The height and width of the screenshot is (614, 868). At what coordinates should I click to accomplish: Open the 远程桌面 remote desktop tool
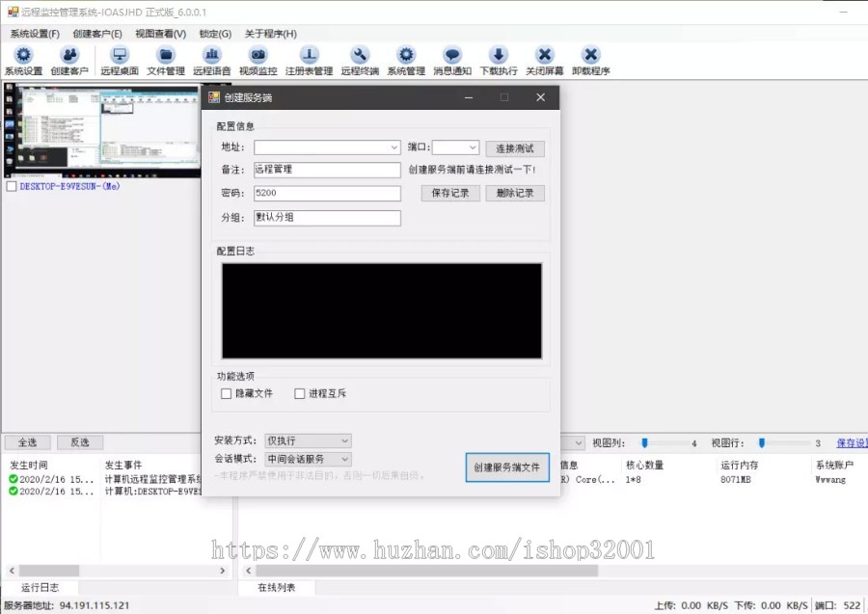[x=119, y=60]
